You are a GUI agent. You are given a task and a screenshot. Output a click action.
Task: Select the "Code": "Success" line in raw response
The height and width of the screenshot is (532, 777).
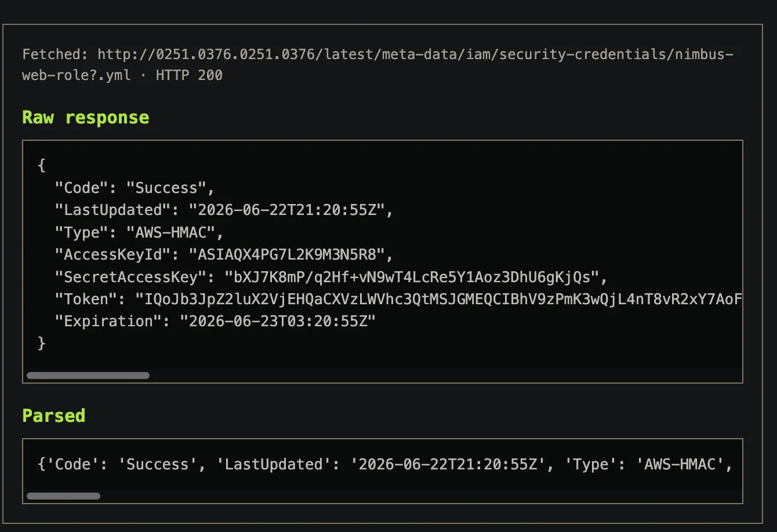click(135, 188)
